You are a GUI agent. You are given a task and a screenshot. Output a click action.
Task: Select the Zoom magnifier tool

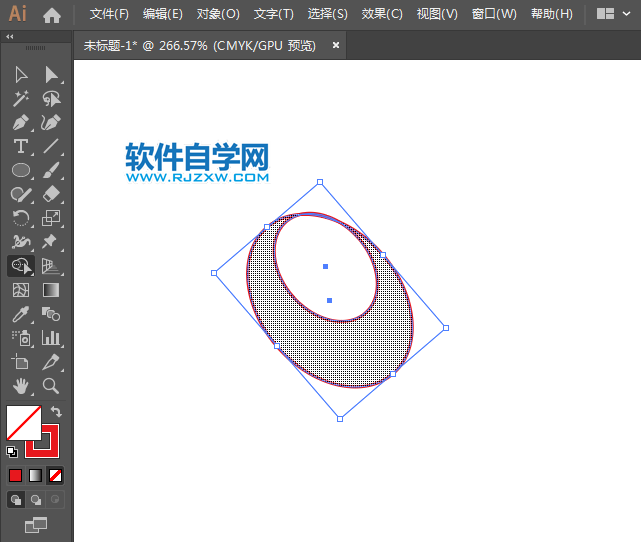(x=51, y=386)
